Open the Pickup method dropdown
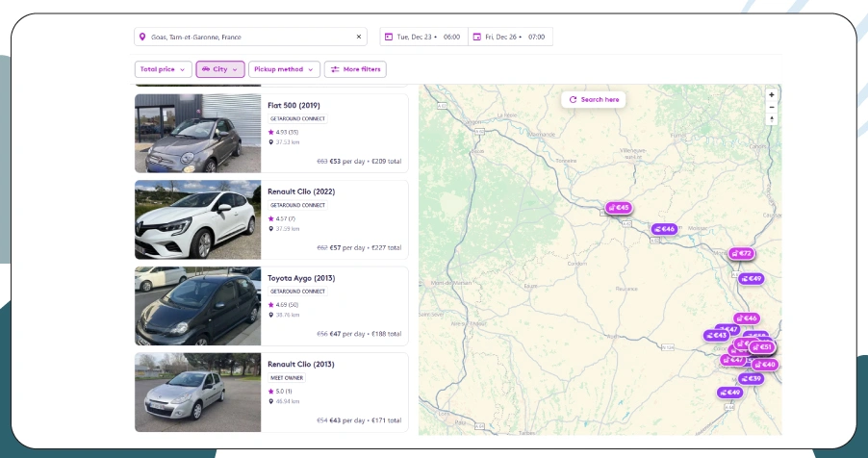 (x=284, y=69)
